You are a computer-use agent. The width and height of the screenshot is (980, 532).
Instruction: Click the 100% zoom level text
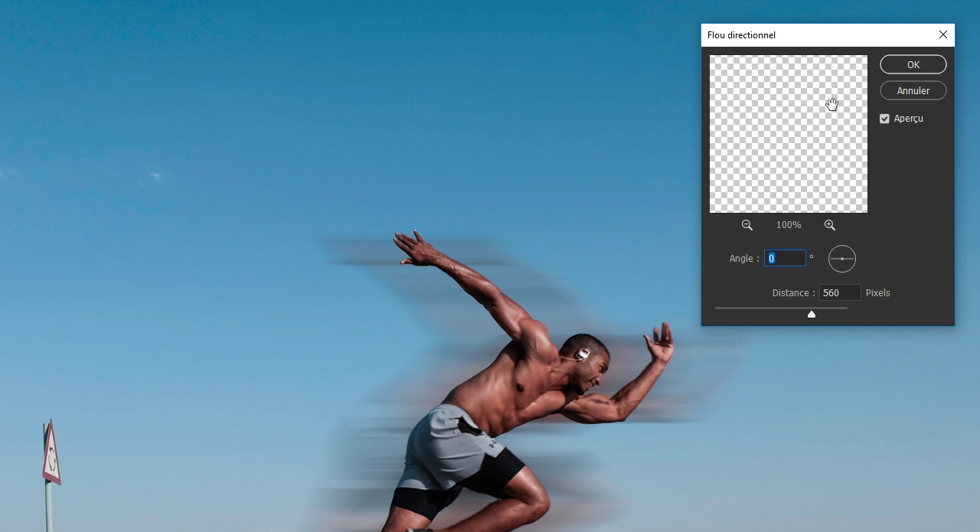tap(789, 225)
